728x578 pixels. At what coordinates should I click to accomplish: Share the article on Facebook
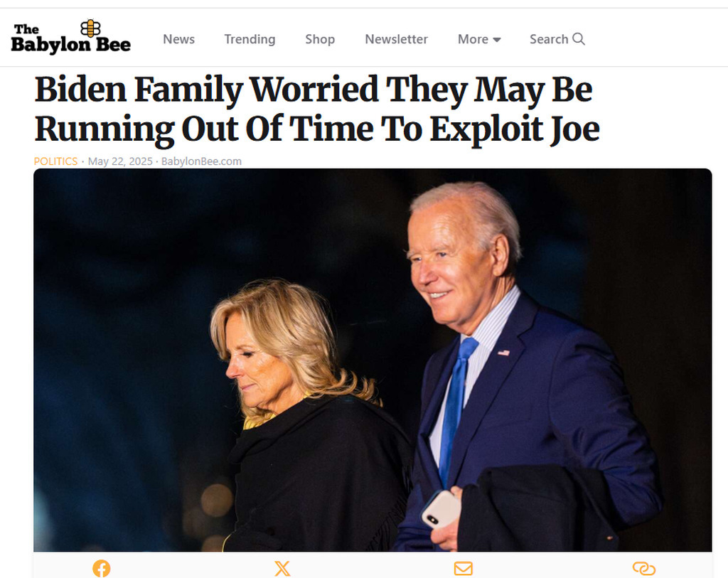[101, 568]
